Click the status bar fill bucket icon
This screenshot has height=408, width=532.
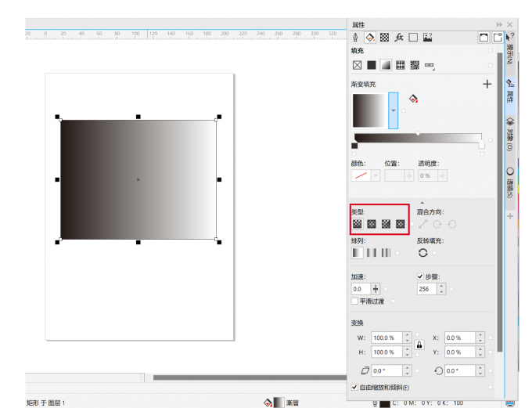point(268,403)
